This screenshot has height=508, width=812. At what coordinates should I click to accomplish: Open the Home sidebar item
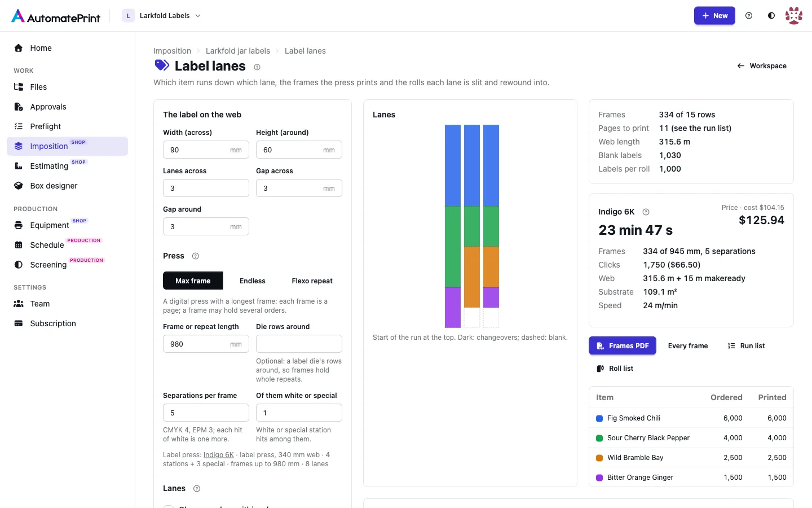tap(67, 48)
